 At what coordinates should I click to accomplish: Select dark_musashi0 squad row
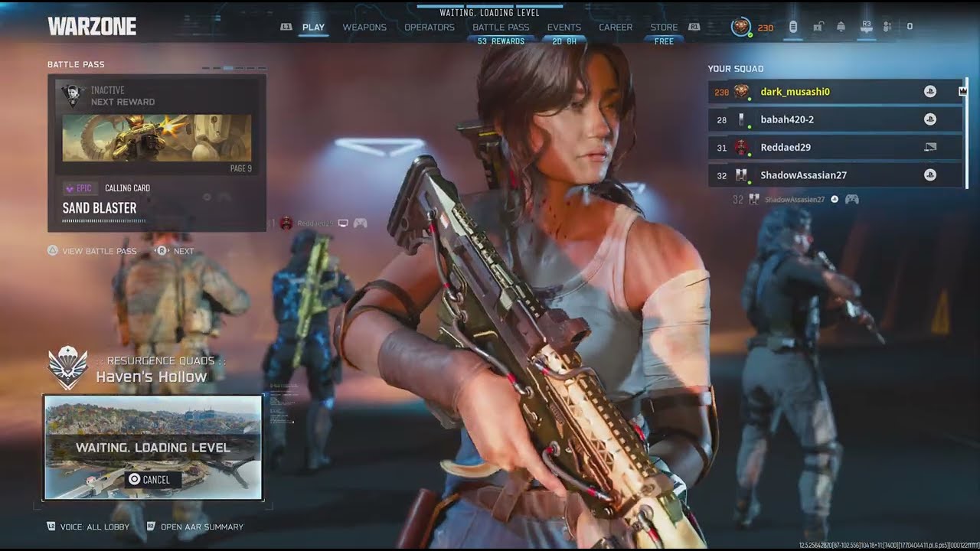coord(835,92)
